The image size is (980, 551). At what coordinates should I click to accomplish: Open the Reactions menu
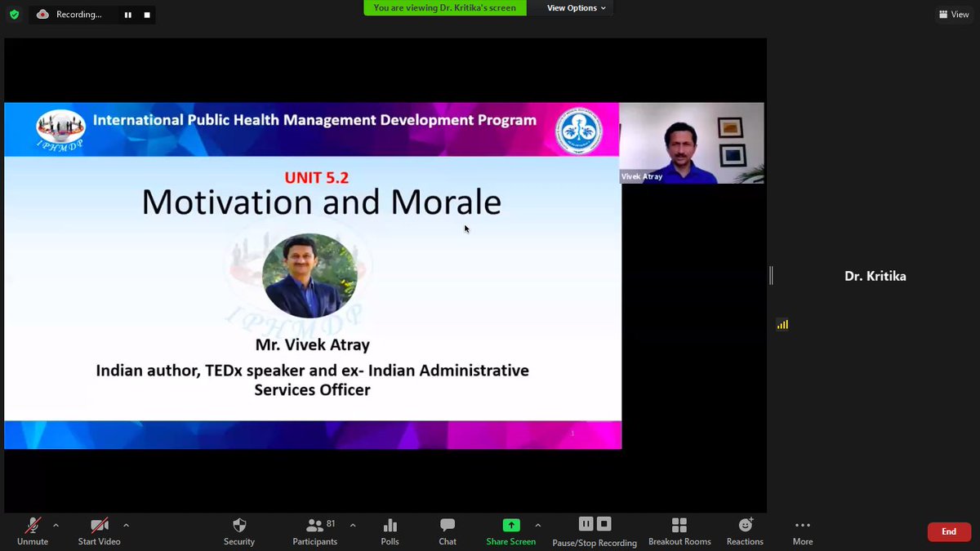pos(745,531)
